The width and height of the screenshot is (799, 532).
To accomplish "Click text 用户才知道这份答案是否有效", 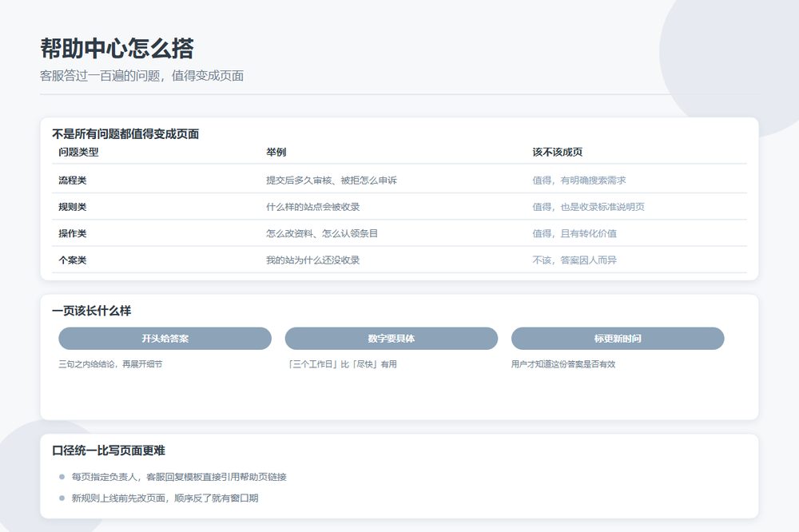I will click(563, 364).
